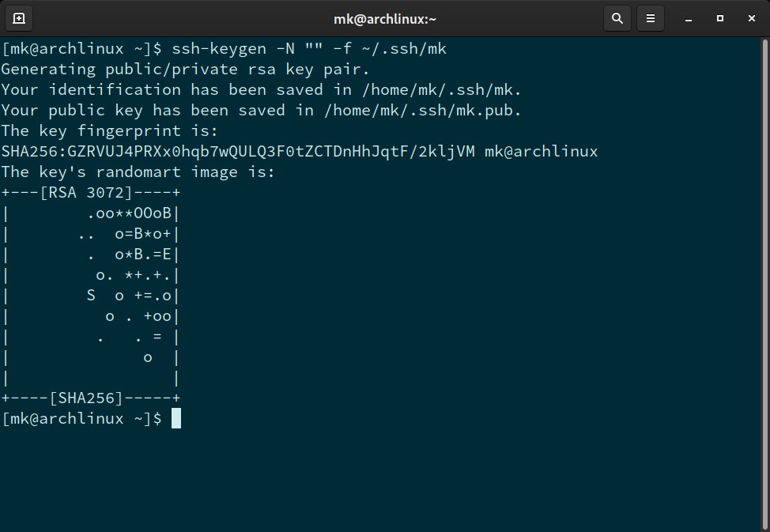Click "The key fingerprint is:" text
The width and height of the screenshot is (770, 532).
click(x=110, y=130)
